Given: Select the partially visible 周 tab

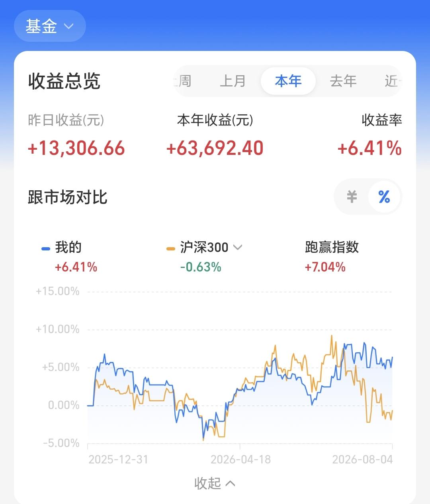Looking at the screenshot, I should 183,81.
